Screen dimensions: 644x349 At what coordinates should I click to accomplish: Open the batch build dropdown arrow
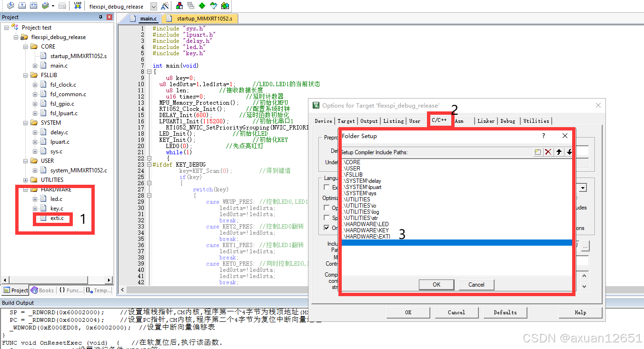(53, 6)
